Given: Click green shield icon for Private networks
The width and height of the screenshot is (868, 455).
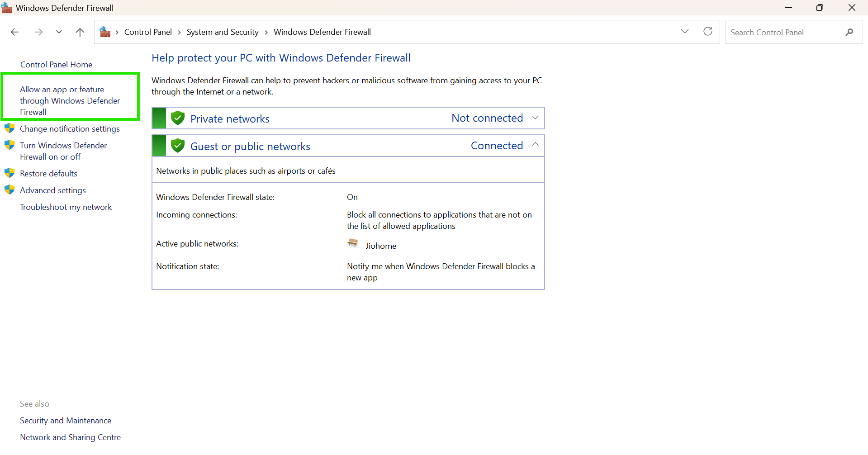Looking at the screenshot, I should coord(178,118).
